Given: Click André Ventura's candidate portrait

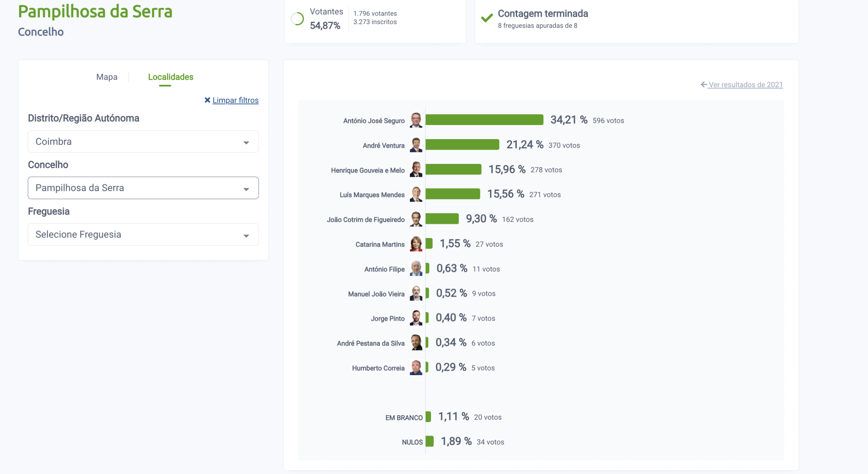Looking at the screenshot, I should (416, 145).
